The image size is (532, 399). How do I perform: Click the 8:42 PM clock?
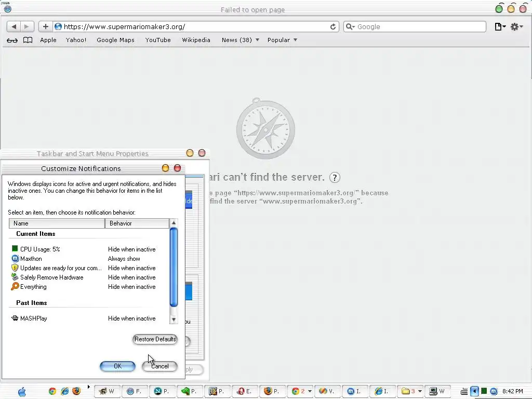513,391
